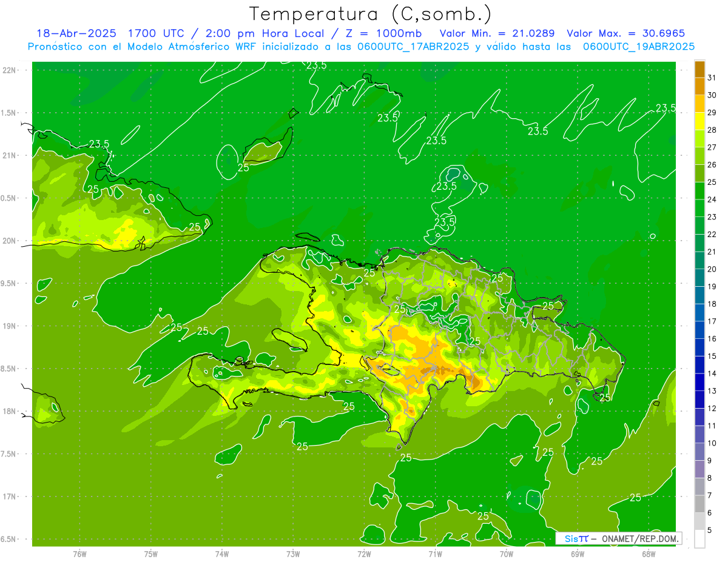728x562 pixels.
Task: Click the longitude axis label "68W"
Action: click(x=648, y=554)
